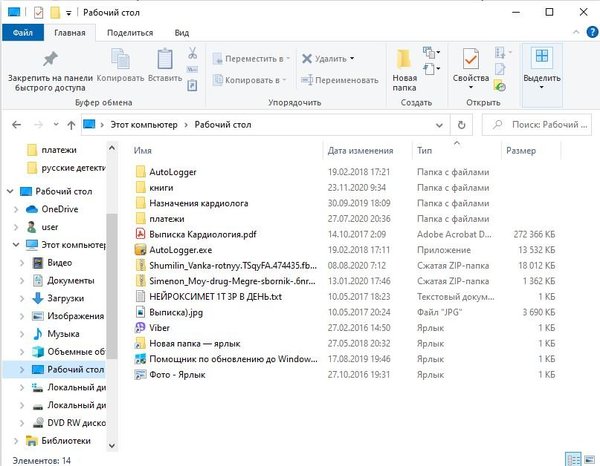The height and width of the screenshot is (466, 600).
Task: Open the address bar history dropdown
Action: coord(443,124)
